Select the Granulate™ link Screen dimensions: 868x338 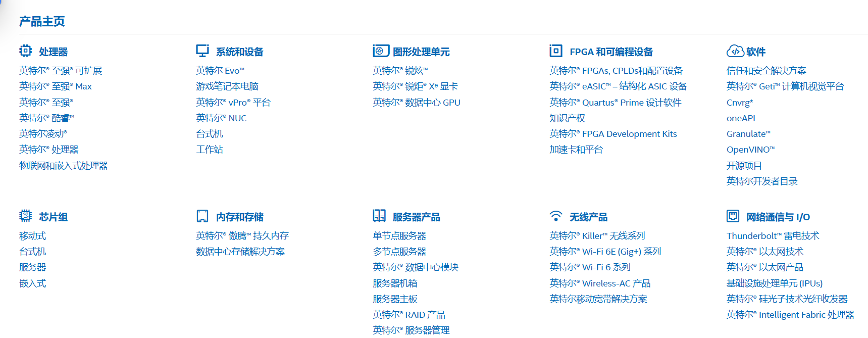(748, 133)
